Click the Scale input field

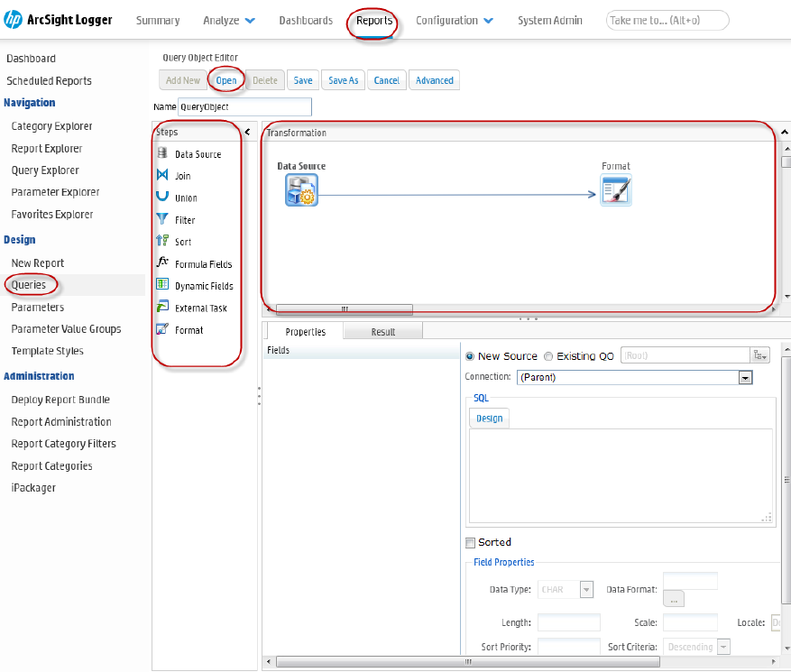pyautogui.click(x=690, y=622)
